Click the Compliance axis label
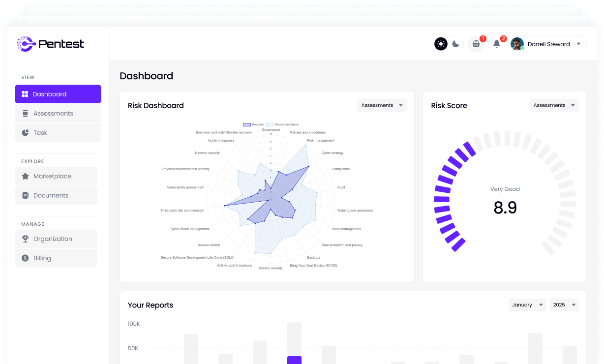 coord(341,169)
